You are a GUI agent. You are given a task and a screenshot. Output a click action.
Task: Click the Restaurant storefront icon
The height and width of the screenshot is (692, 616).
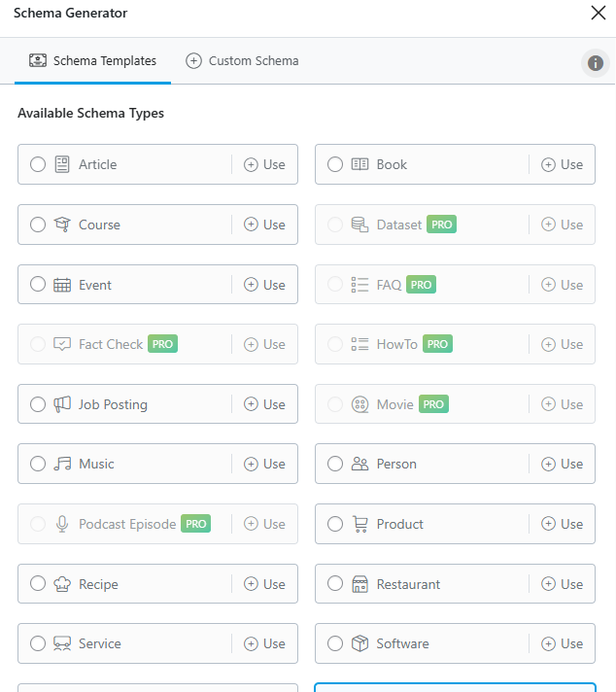click(x=359, y=584)
